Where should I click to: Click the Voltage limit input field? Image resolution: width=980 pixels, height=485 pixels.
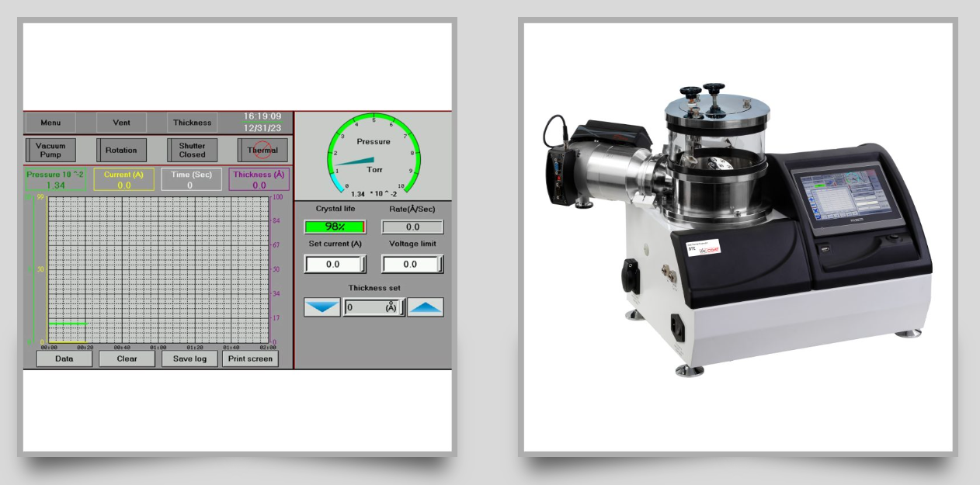point(412,265)
